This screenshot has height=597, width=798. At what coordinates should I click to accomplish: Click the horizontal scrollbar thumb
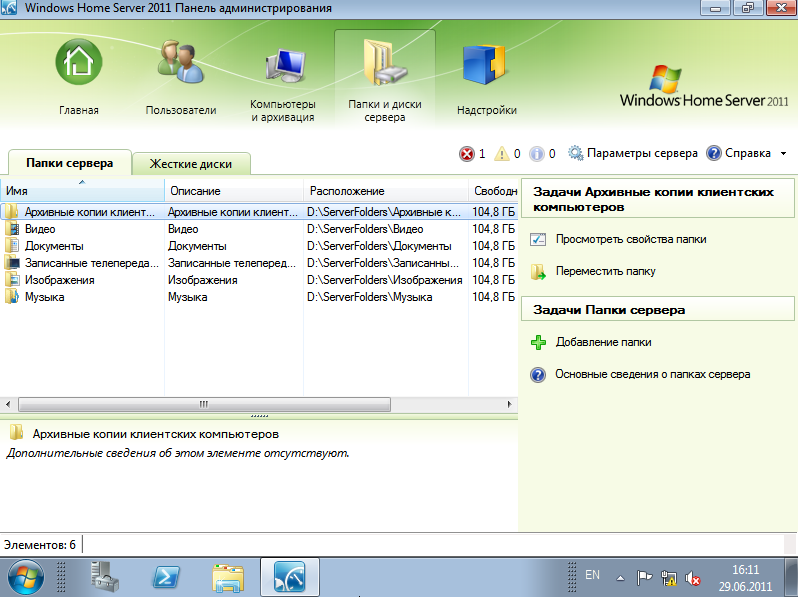coord(204,405)
